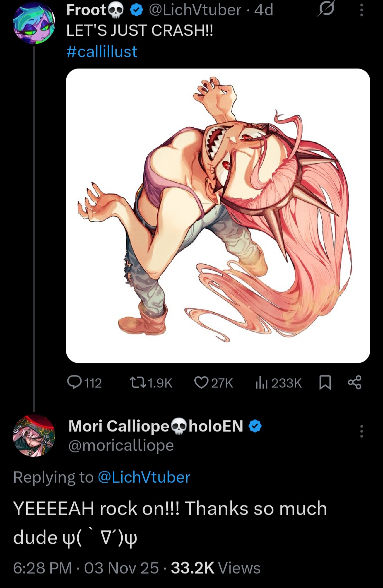The width and height of the screenshot is (383, 588).
Task: Open Froot display name
Action: (x=86, y=10)
